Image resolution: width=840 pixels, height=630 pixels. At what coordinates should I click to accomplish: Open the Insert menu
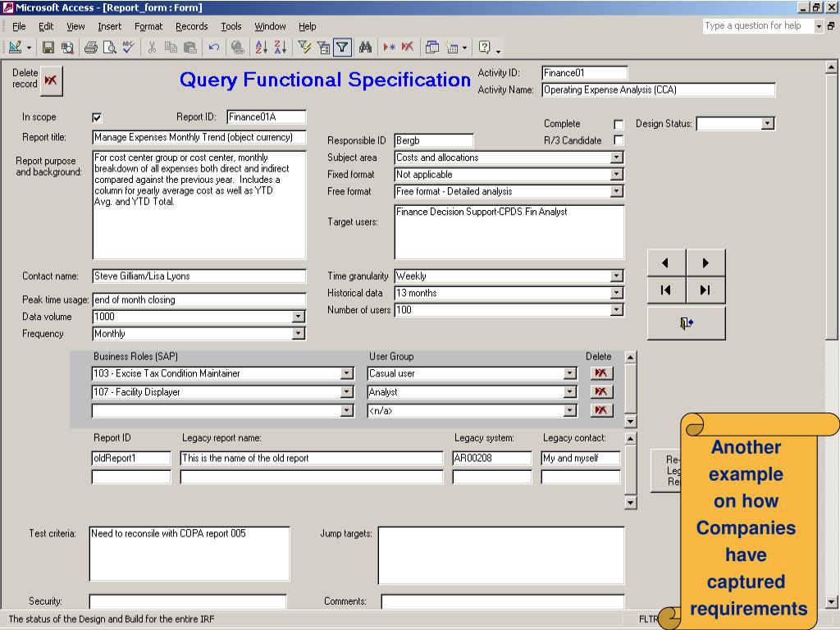pos(109,26)
